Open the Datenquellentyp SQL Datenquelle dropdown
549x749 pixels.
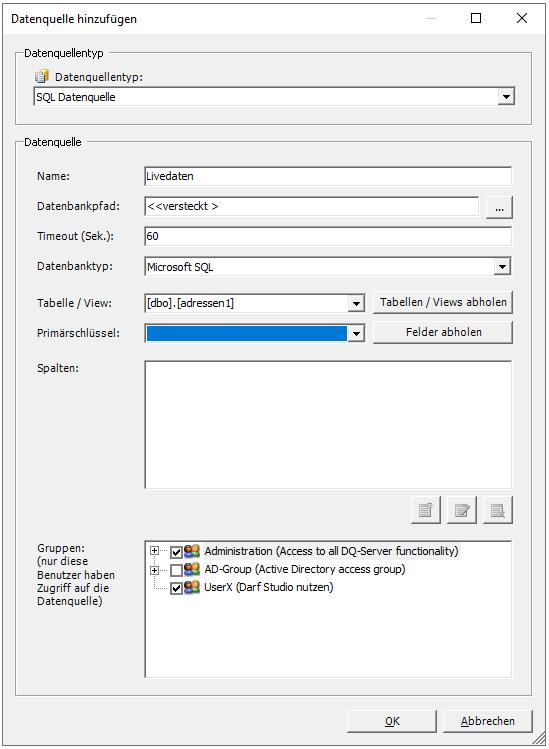506,97
